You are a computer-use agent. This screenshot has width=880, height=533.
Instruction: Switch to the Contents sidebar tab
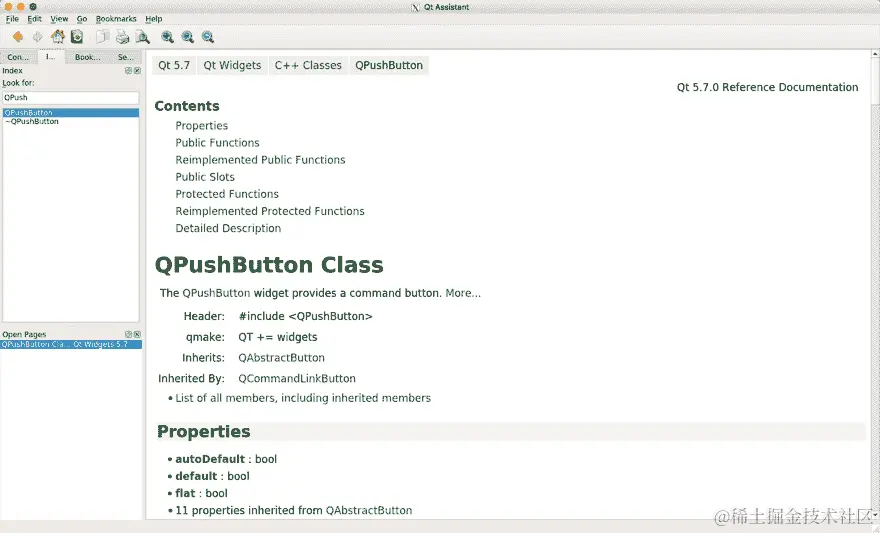click(18, 57)
